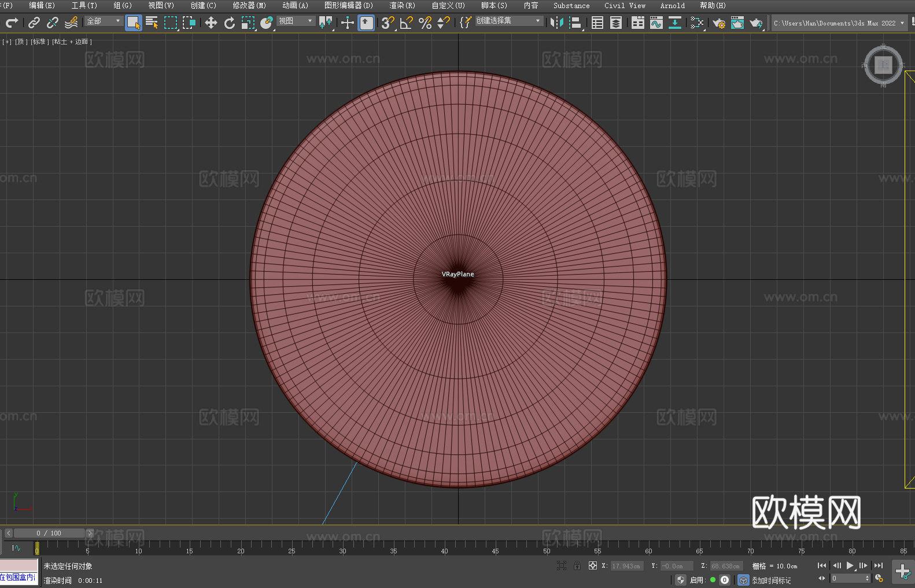Select the Link tool chain icon
The height and width of the screenshot is (588, 915).
[34, 23]
